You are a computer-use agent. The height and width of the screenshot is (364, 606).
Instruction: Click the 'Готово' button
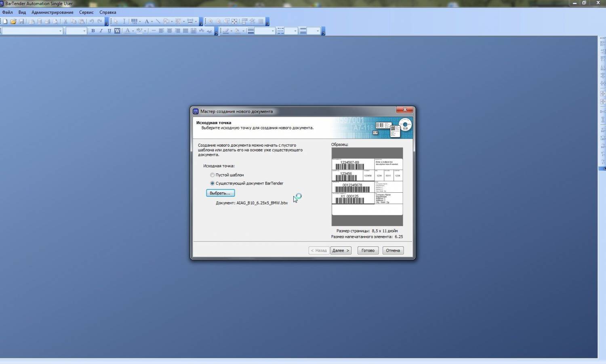pos(368,250)
